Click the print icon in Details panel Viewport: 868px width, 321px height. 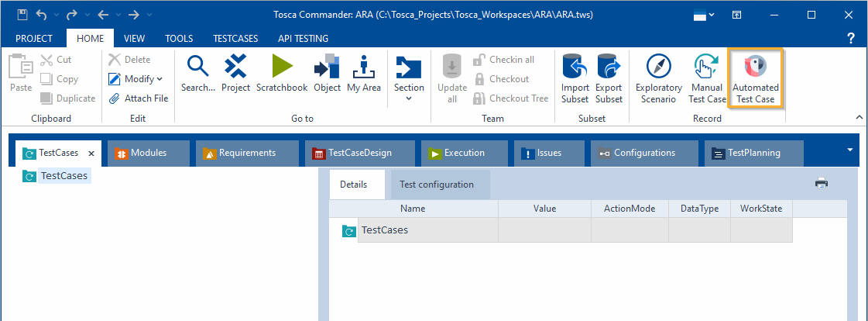click(822, 184)
